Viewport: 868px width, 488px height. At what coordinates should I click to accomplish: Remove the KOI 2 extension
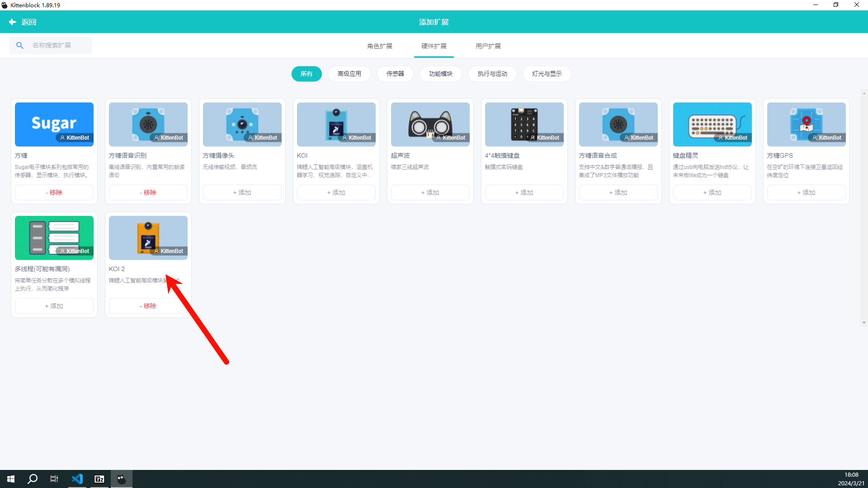click(x=148, y=306)
